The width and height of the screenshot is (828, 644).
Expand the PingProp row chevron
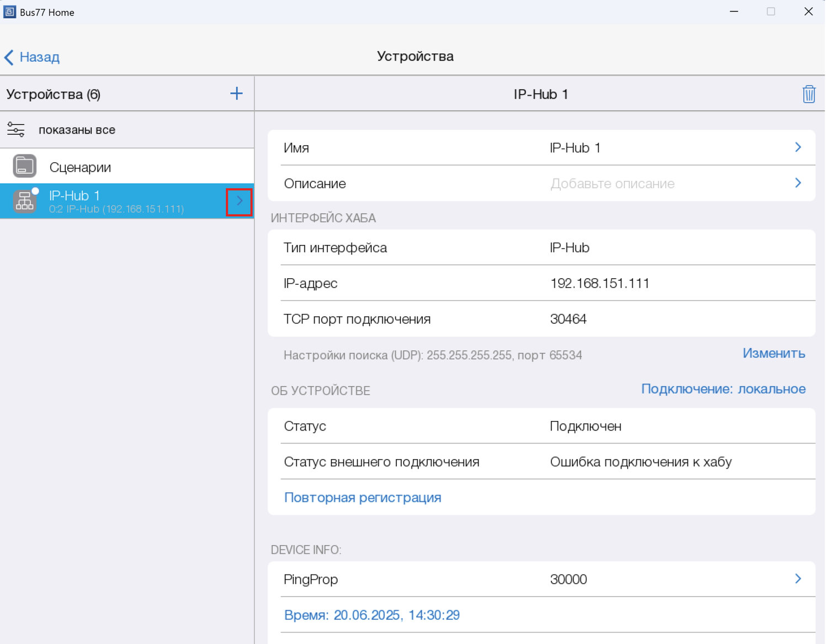coord(798,579)
